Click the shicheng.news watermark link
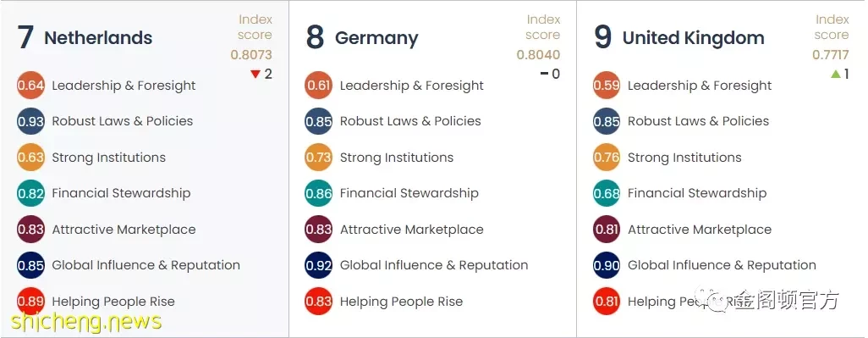This screenshot has width=868, height=338. [86, 321]
